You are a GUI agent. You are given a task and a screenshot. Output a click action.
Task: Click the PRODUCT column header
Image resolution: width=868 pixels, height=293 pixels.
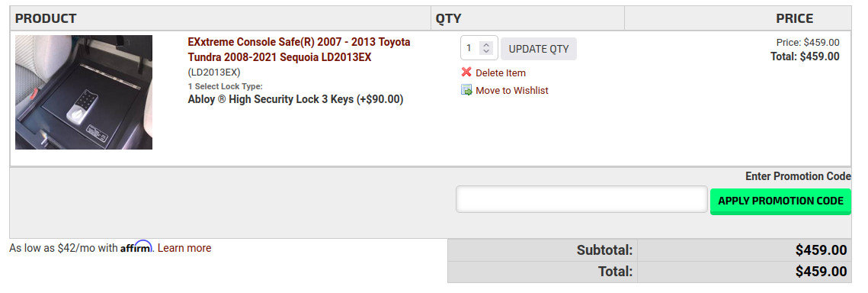tap(46, 18)
